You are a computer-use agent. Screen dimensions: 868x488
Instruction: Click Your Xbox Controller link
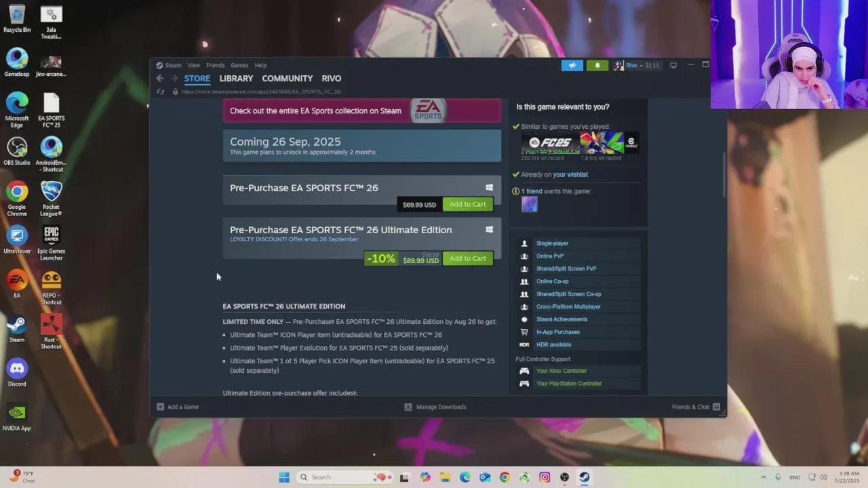tap(561, 371)
